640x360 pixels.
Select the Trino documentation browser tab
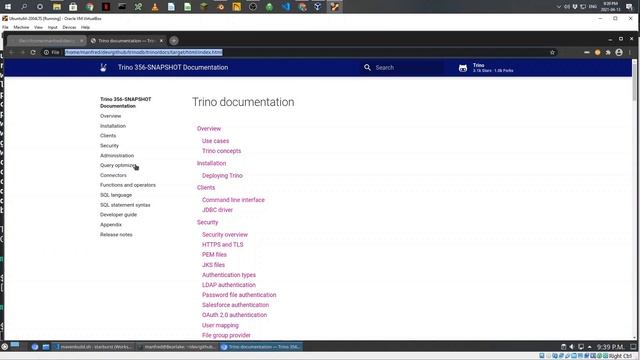tap(126, 41)
